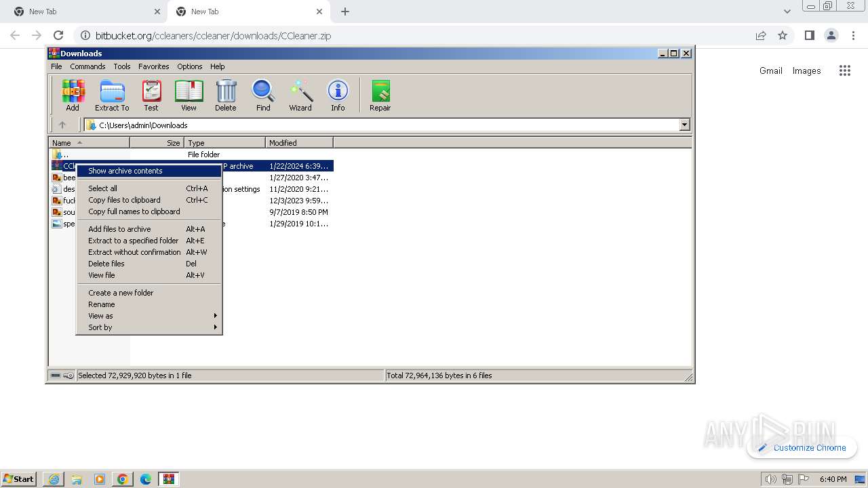The image size is (868, 488).
Task: Choose View file from context menu
Action: [x=149, y=275]
